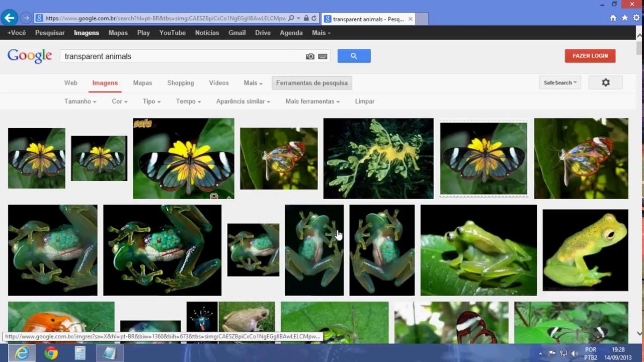The width and height of the screenshot is (644, 362).
Task: Click the Action Center flag tray icon
Action: coord(552,353)
